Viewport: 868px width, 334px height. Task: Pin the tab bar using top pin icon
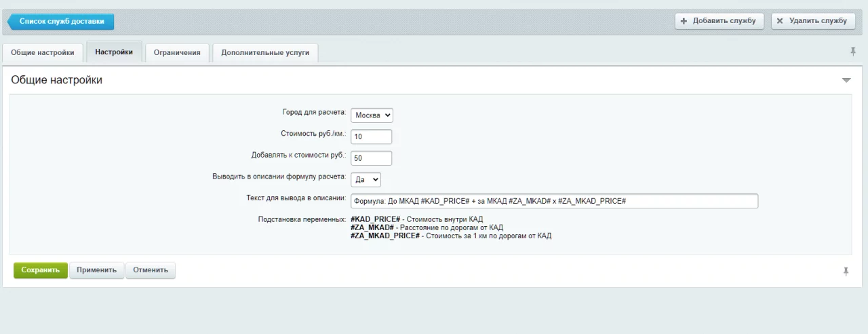tap(853, 52)
